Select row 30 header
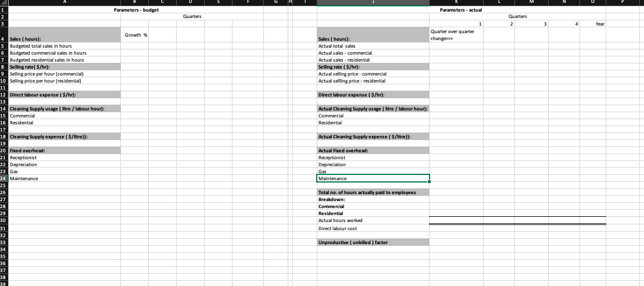Viewport: 644px width, 286px height. click(x=3, y=220)
